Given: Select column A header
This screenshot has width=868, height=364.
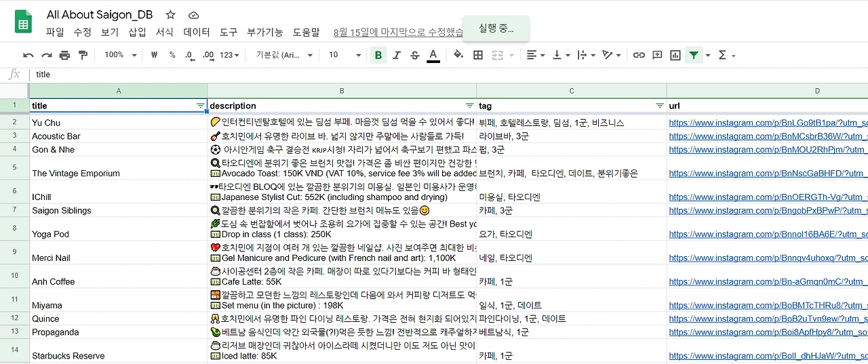Looking at the screenshot, I should (x=119, y=91).
